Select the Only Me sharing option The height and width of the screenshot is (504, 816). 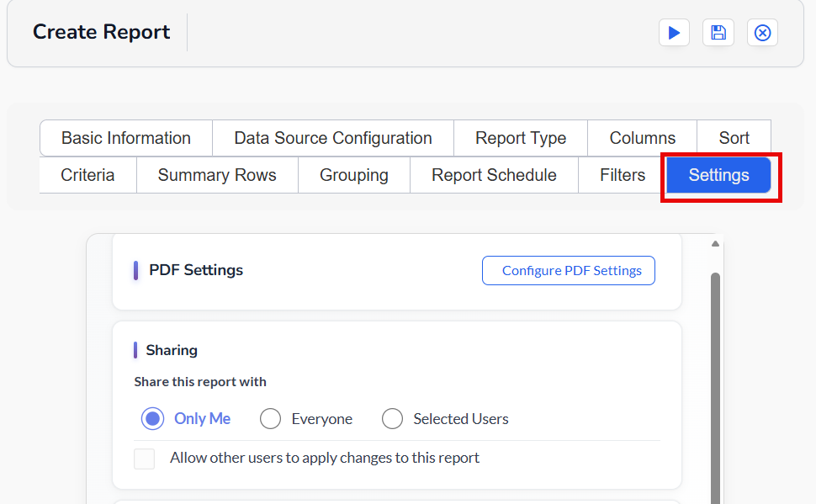point(152,419)
